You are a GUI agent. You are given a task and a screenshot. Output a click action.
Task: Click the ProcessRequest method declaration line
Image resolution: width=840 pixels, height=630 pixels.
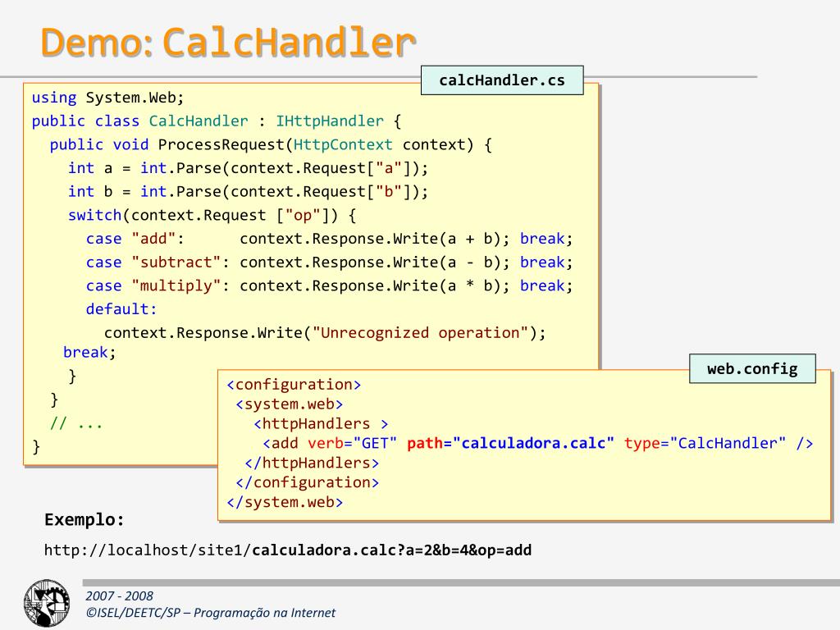[271, 144]
